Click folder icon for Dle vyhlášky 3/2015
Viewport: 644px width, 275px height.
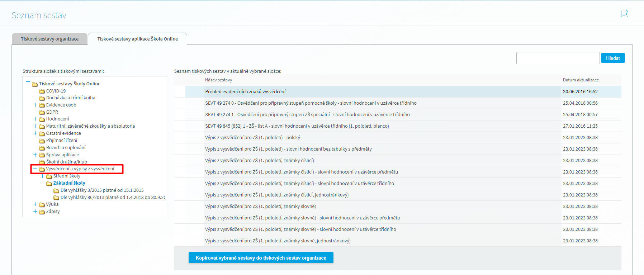(x=56, y=190)
